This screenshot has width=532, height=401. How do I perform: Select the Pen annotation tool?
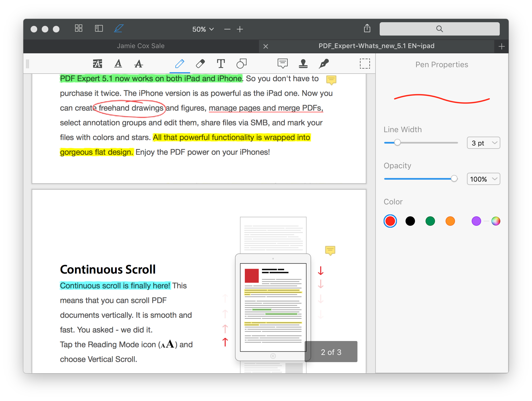click(180, 64)
